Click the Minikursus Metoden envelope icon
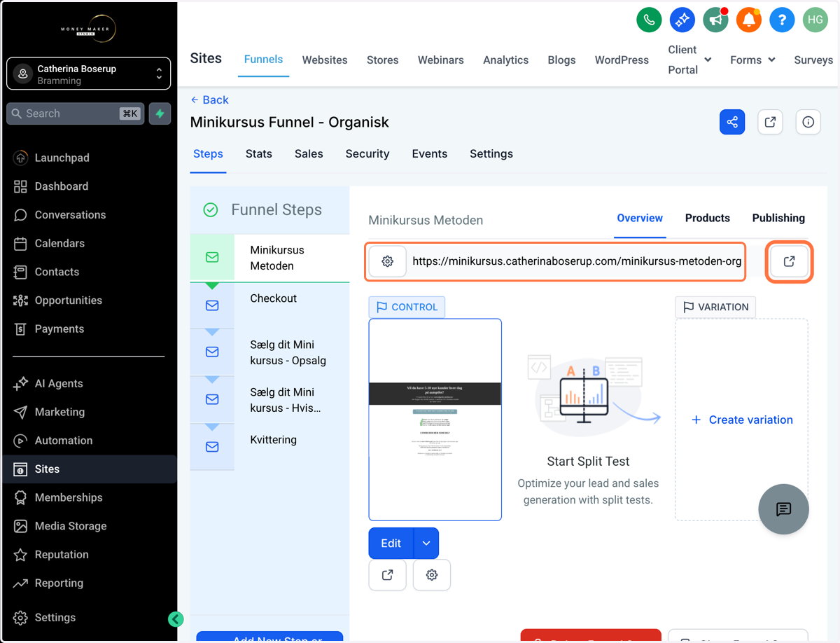840x643 pixels. click(212, 258)
